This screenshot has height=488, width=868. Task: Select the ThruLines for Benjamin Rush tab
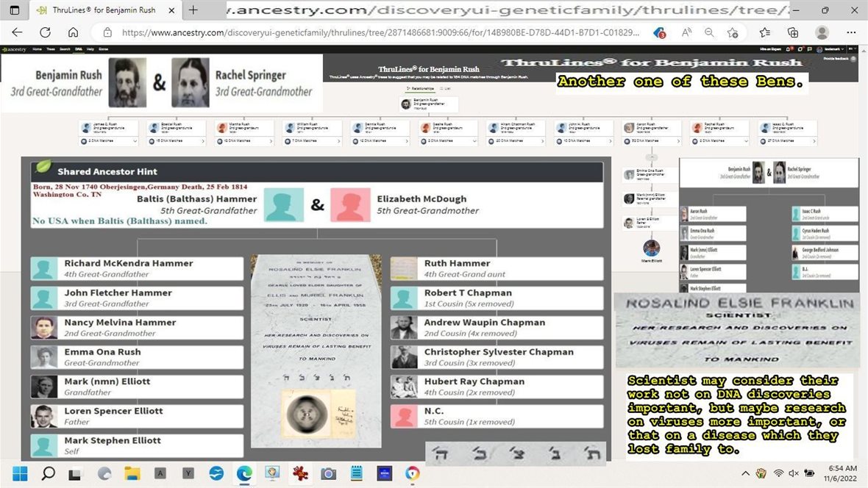(x=102, y=10)
